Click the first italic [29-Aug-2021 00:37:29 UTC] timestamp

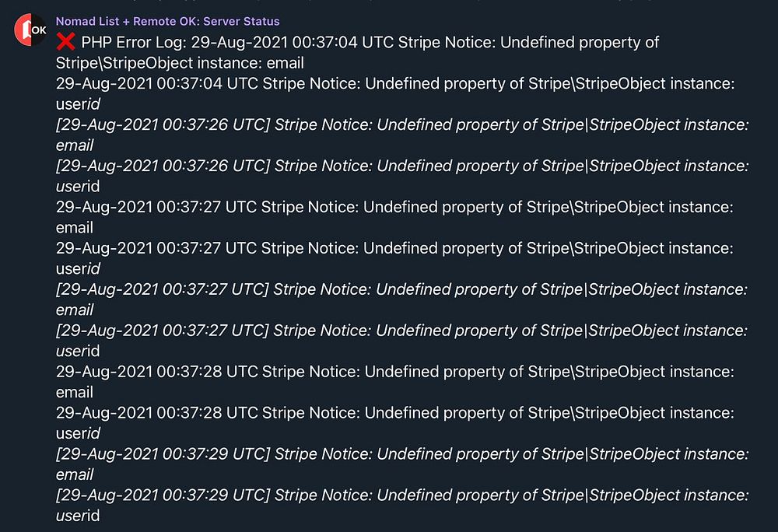click(163, 454)
